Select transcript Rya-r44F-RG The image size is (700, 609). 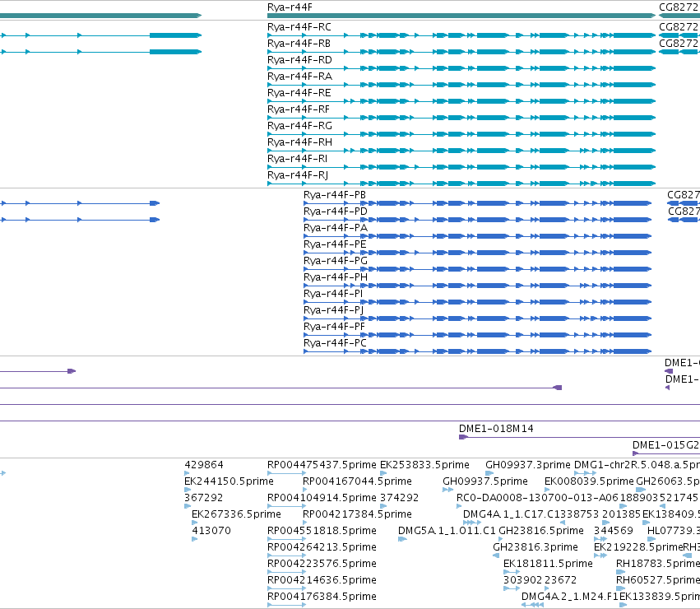(299, 126)
